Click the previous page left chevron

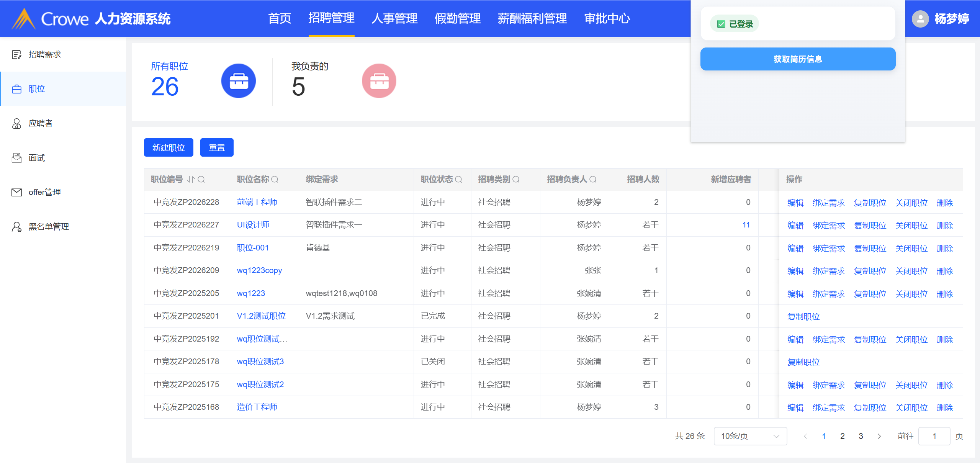(805, 436)
